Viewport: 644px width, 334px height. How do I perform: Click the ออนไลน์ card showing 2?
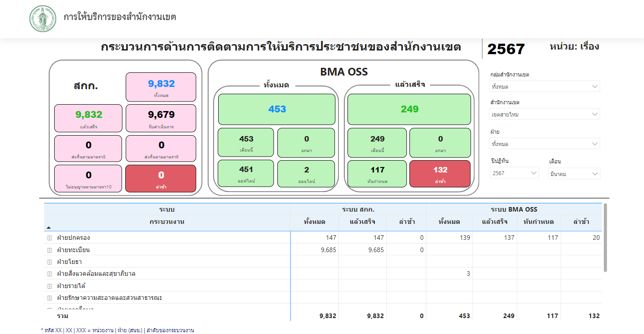click(x=306, y=173)
